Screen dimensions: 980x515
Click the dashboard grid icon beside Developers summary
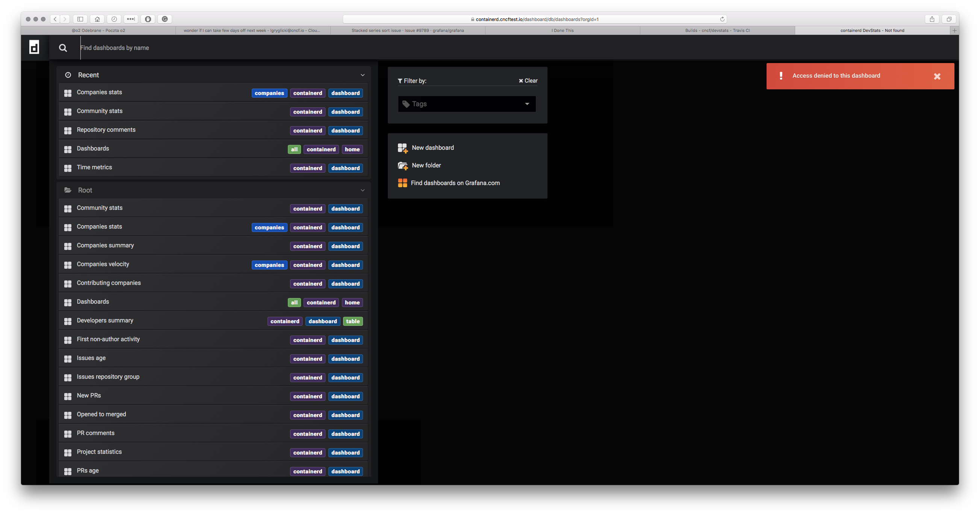(68, 321)
